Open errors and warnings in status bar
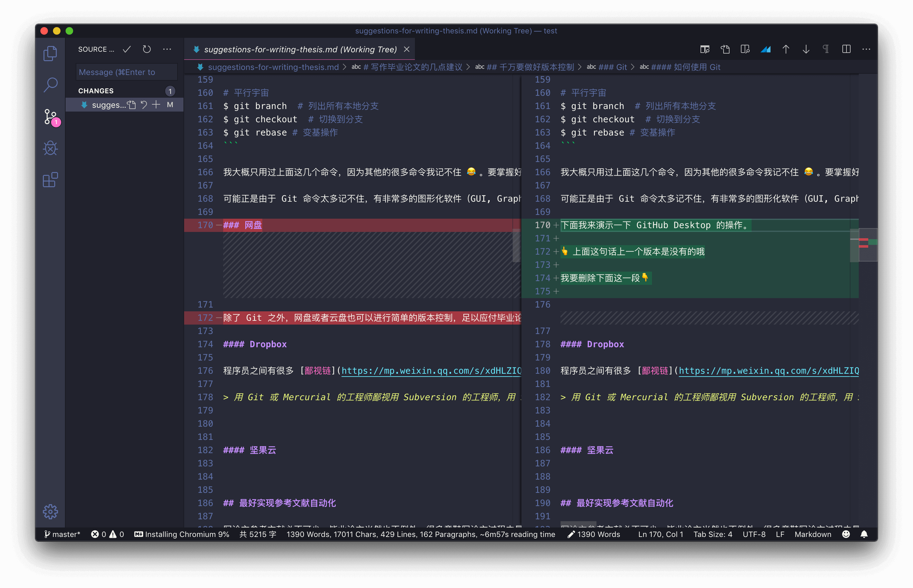 tap(107, 534)
